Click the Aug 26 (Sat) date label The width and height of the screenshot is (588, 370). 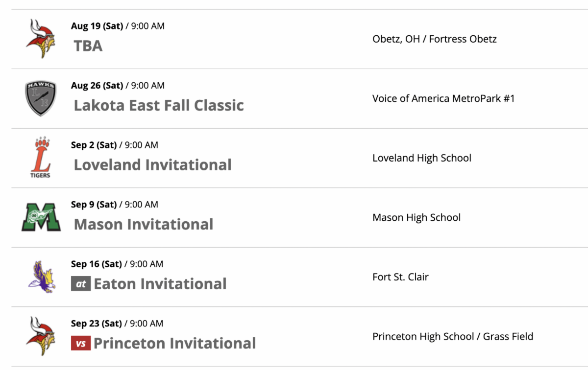97,86
